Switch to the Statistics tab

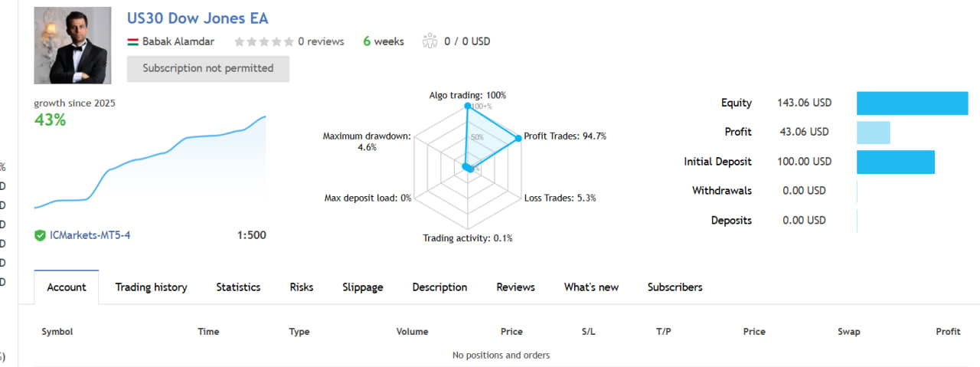[238, 287]
